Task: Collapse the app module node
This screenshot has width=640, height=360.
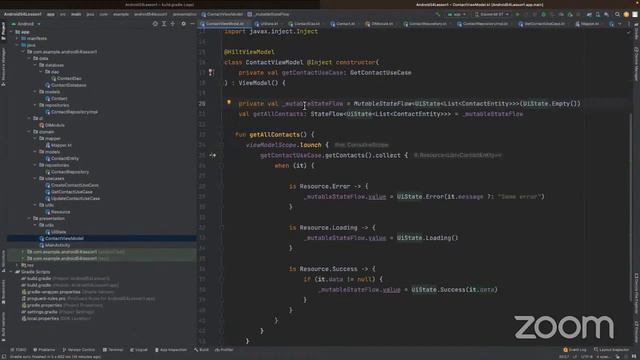Action: point(11,32)
